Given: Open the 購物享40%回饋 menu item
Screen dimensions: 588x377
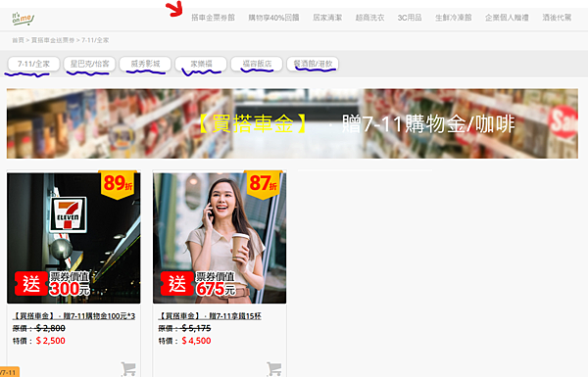Looking at the screenshot, I should point(273,18).
